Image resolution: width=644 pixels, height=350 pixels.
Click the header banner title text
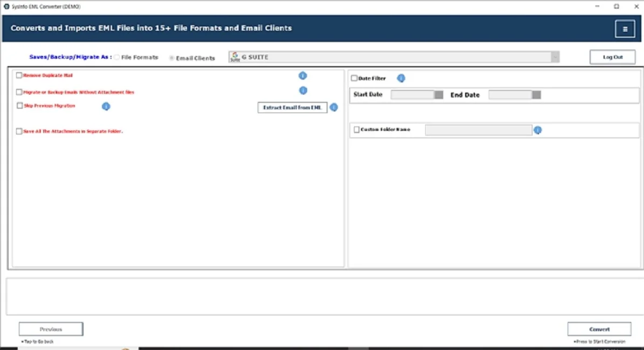(151, 28)
